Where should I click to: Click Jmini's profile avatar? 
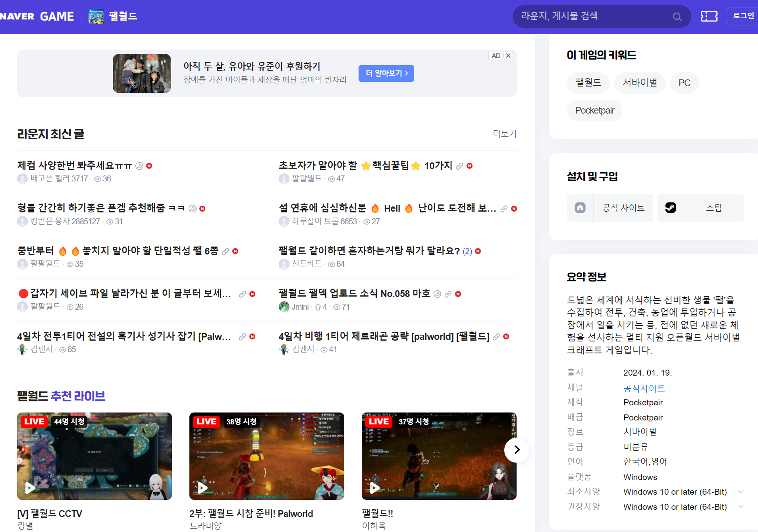(x=284, y=306)
